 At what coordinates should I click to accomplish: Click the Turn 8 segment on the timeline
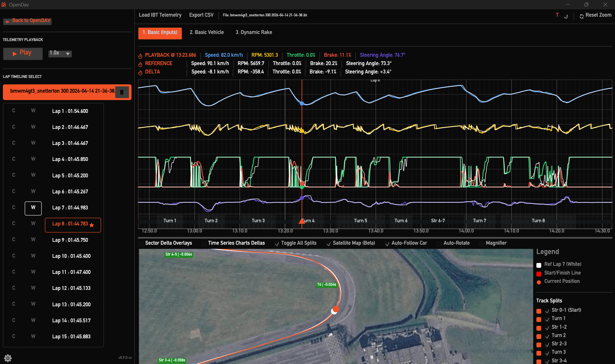(538, 221)
